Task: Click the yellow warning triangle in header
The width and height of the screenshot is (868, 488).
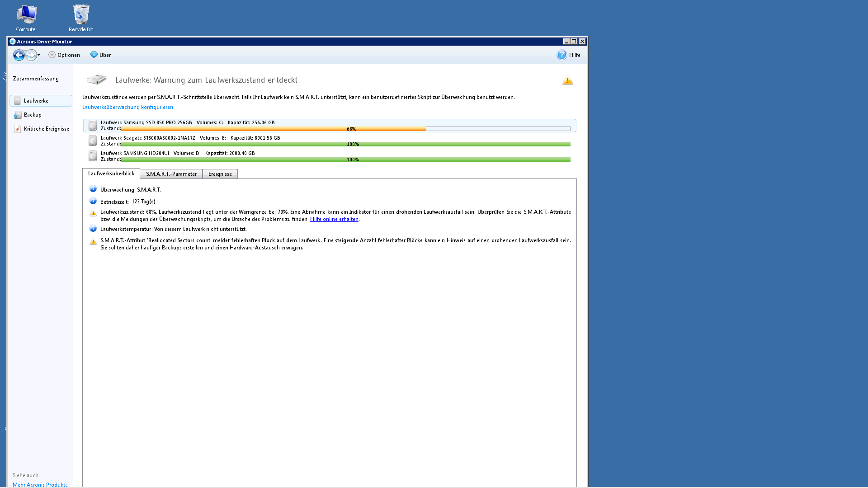Action: pos(567,81)
